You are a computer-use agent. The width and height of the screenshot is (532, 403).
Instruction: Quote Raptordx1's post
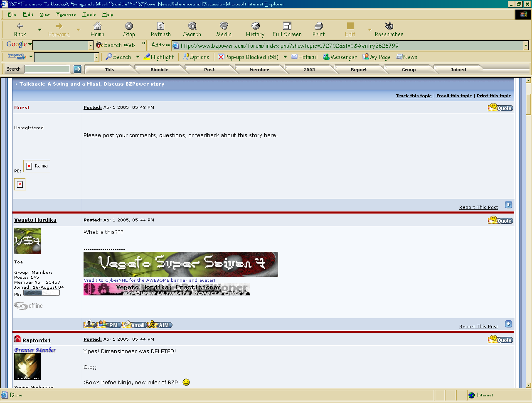click(500, 339)
